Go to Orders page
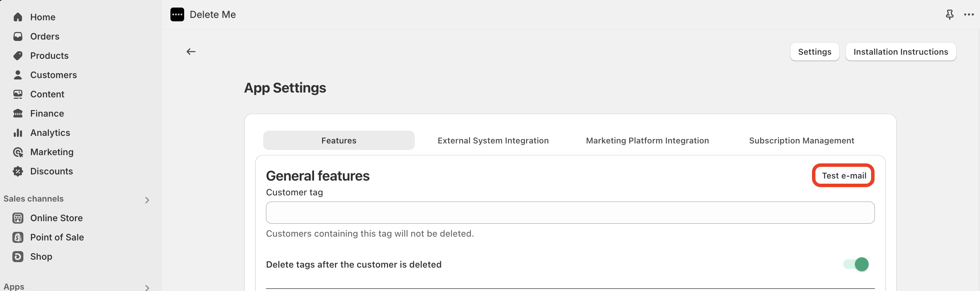The width and height of the screenshot is (980, 291). pyautogui.click(x=45, y=36)
